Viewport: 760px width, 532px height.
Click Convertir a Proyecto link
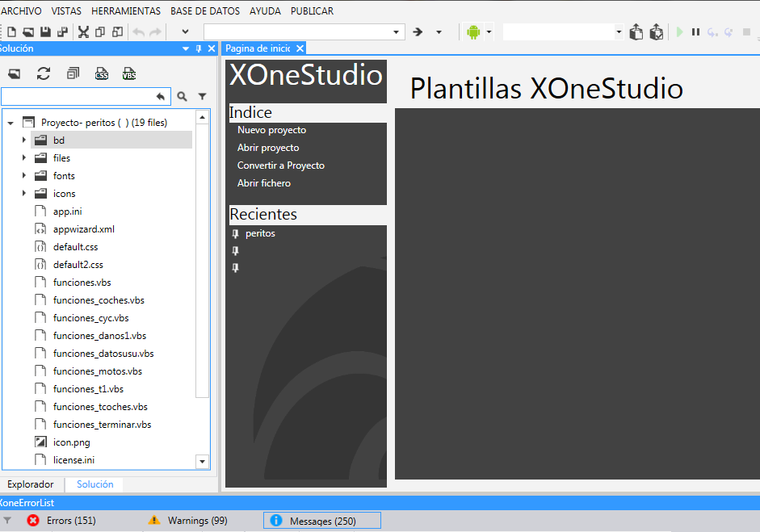pos(280,165)
